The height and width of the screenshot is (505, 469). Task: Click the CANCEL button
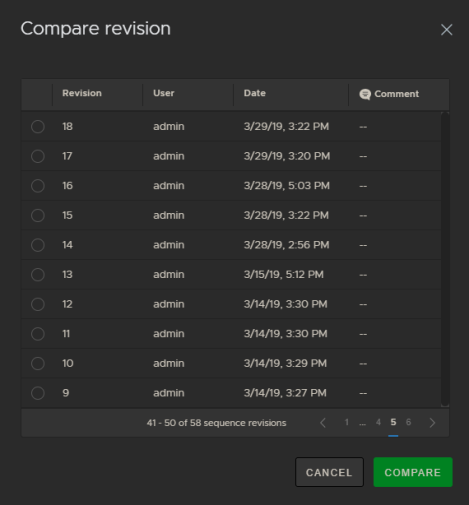[329, 472]
